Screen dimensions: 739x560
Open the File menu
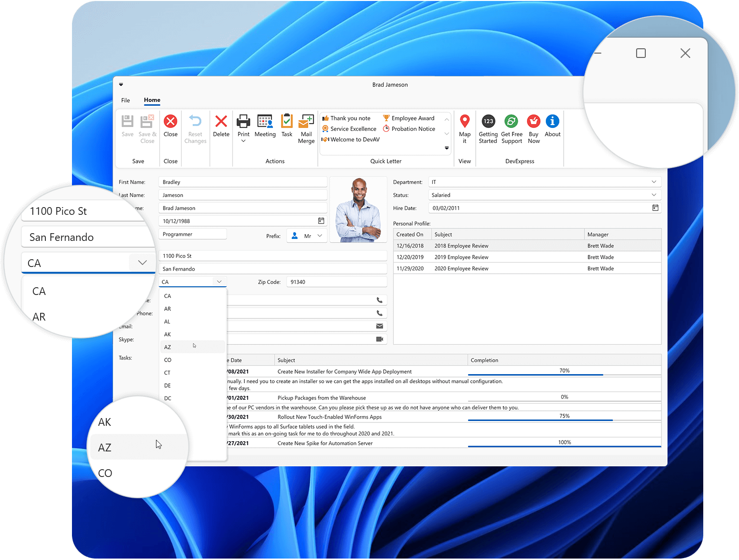(x=126, y=100)
